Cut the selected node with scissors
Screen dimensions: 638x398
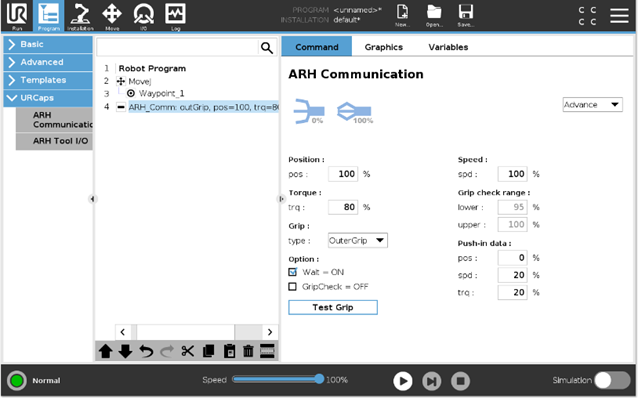tap(188, 351)
